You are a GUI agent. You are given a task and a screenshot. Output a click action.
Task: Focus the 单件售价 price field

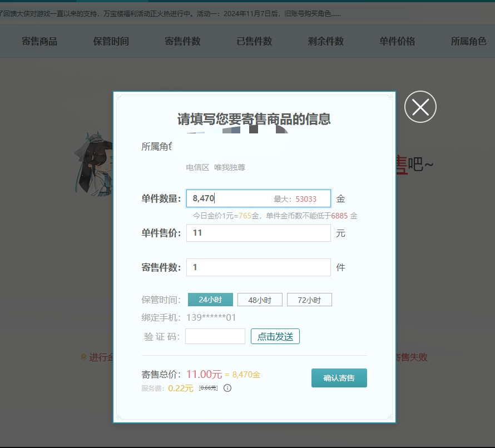coord(259,233)
